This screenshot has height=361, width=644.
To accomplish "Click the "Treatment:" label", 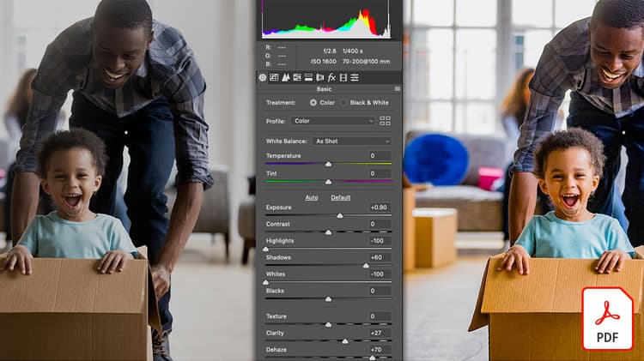I will 281,103.
